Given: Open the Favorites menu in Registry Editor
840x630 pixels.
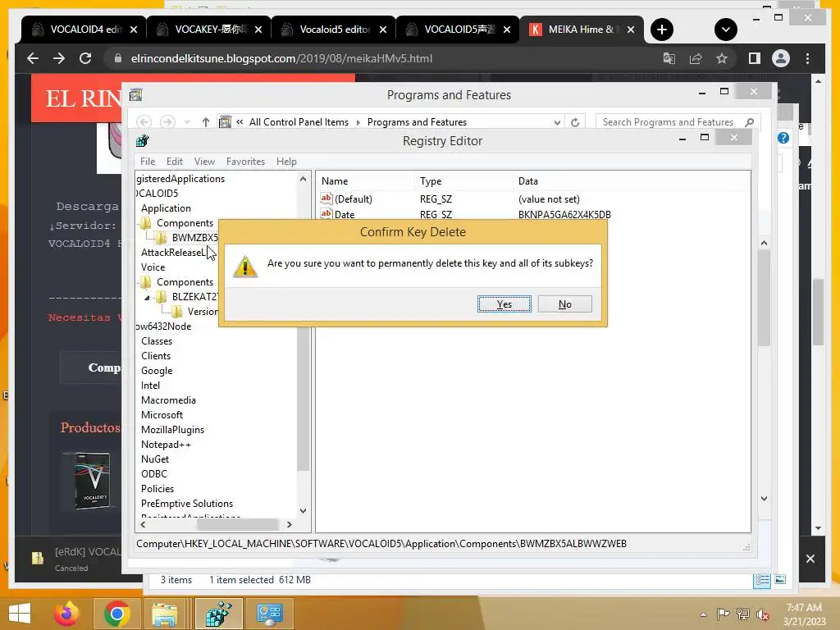Looking at the screenshot, I should (x=245, y=162).
